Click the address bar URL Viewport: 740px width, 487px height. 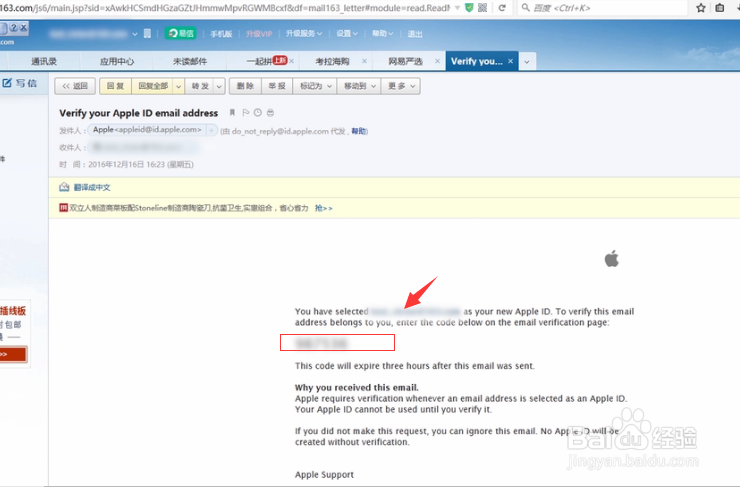pyautogui.click(x=225, y=8)
